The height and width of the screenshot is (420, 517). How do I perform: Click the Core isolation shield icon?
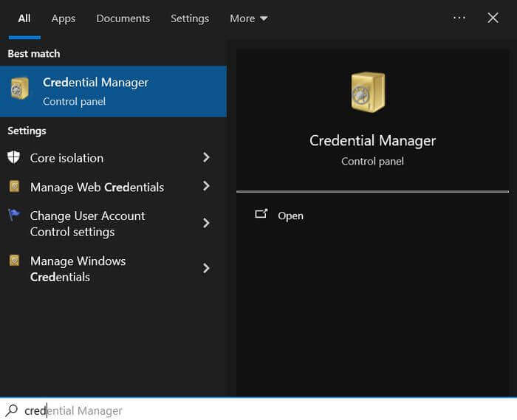14,157
